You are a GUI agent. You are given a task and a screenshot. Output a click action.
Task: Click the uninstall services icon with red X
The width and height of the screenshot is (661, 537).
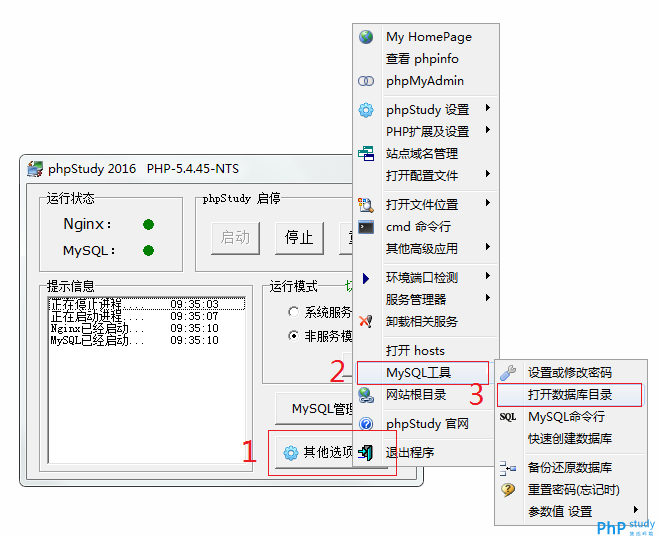coord(366,322)
